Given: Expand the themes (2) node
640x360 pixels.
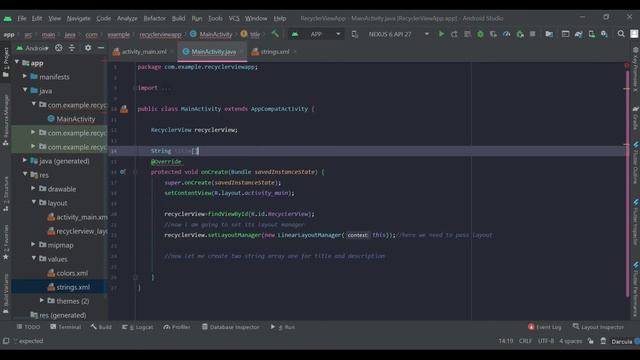Looking at the screenshot, I should pos(42,300).
